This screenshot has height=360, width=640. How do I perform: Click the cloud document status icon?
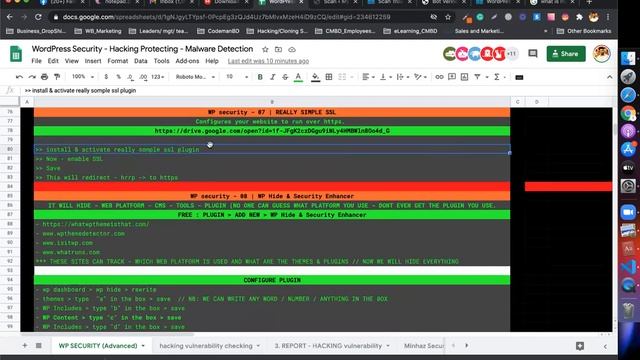pos(292,49)
